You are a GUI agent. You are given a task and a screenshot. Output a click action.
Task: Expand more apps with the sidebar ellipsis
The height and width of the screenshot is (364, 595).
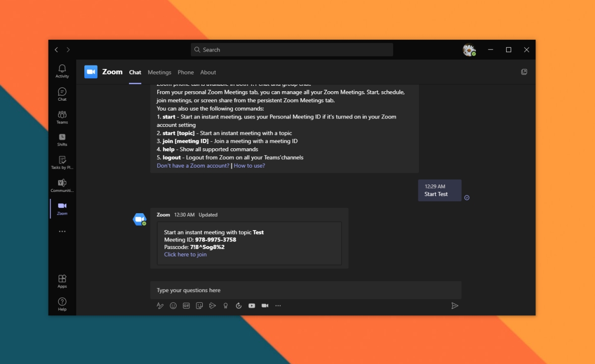tap(62, 231)
